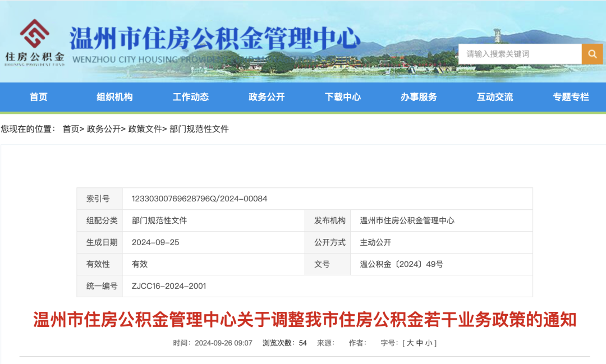The height and width of the screenshot is (364, 606).
Task: Click the 生成日期 label cell
Action: click(x=100, y=242)
